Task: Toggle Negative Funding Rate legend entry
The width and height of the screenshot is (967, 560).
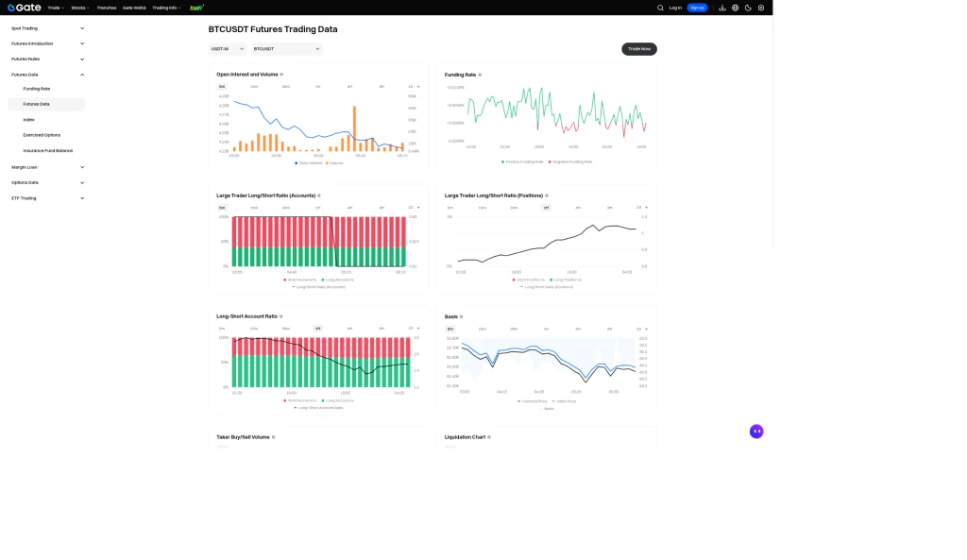Action: click(569, 162)
